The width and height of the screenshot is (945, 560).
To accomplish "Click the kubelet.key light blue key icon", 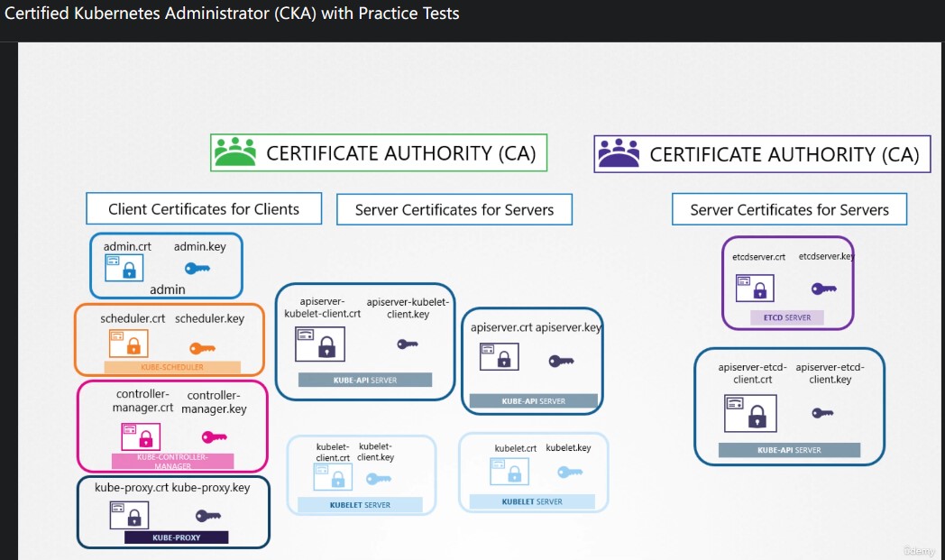I will click(x=570, y=472).
